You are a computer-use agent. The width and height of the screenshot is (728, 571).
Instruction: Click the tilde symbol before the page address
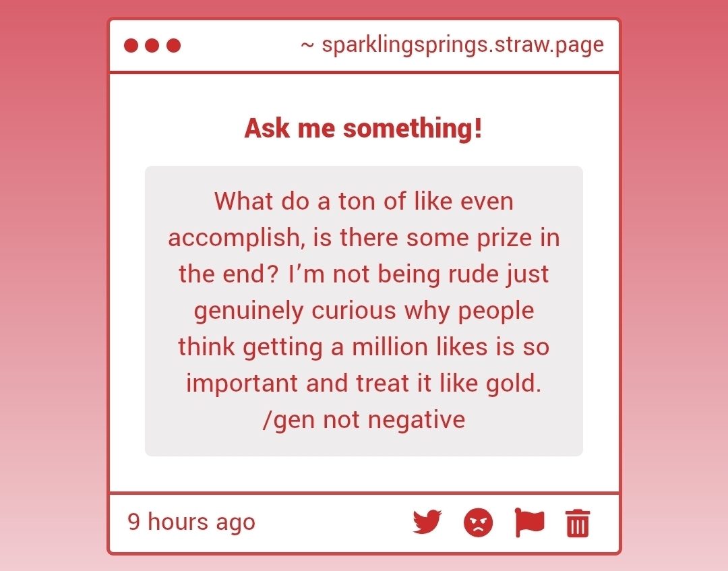[x=307, y=46]
